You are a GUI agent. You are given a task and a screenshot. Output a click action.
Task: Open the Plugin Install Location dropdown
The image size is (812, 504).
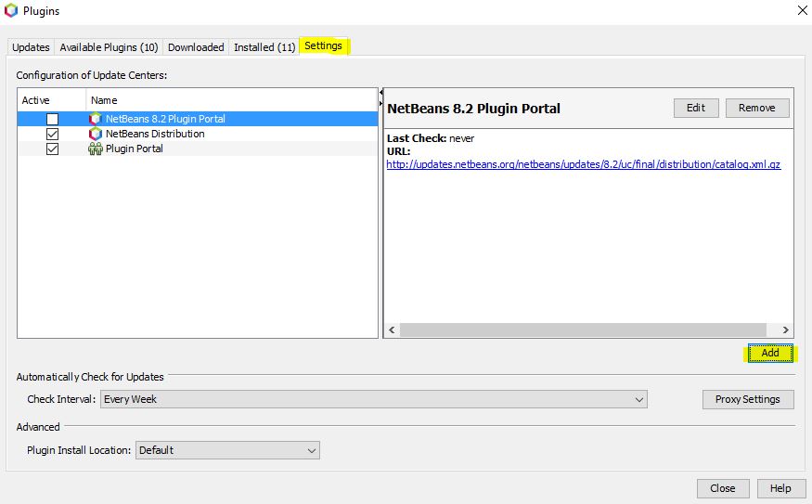click(227, 450)
